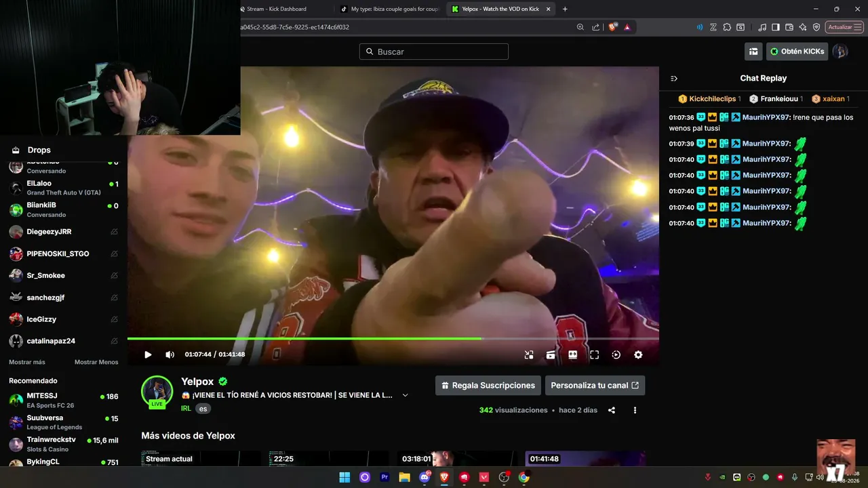The width and height of the screenshot is (868, 488).
Task: Open Brave Wallet icon
Action: [789, 27]
